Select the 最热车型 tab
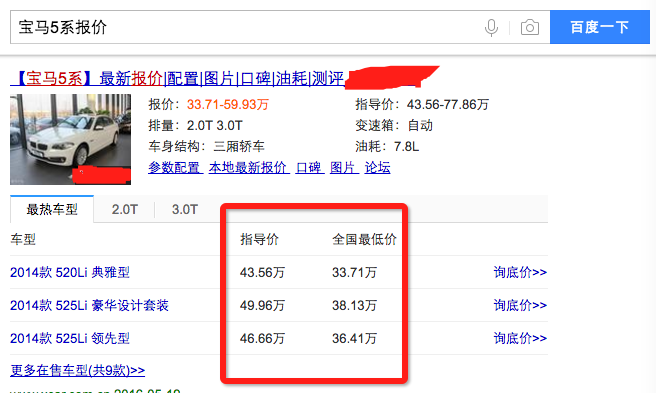The width and height of the screenshot is (656, 393). tap(52, 209)
